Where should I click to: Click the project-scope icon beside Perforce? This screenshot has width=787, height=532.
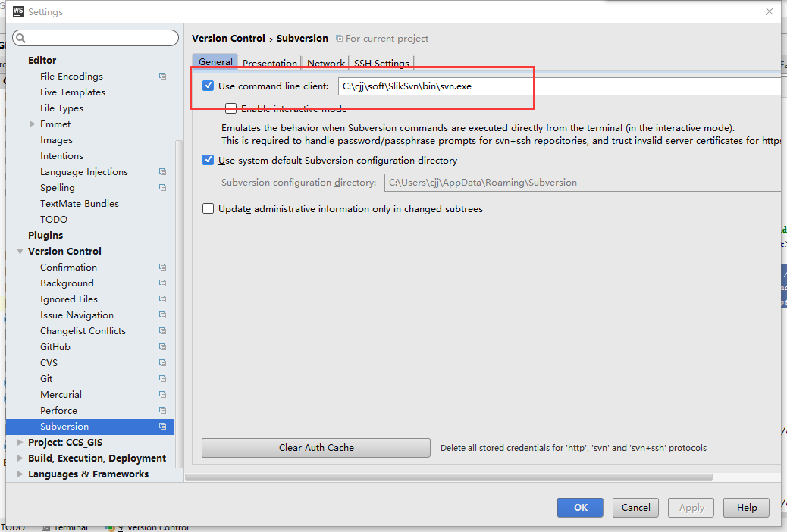[162, 411]
